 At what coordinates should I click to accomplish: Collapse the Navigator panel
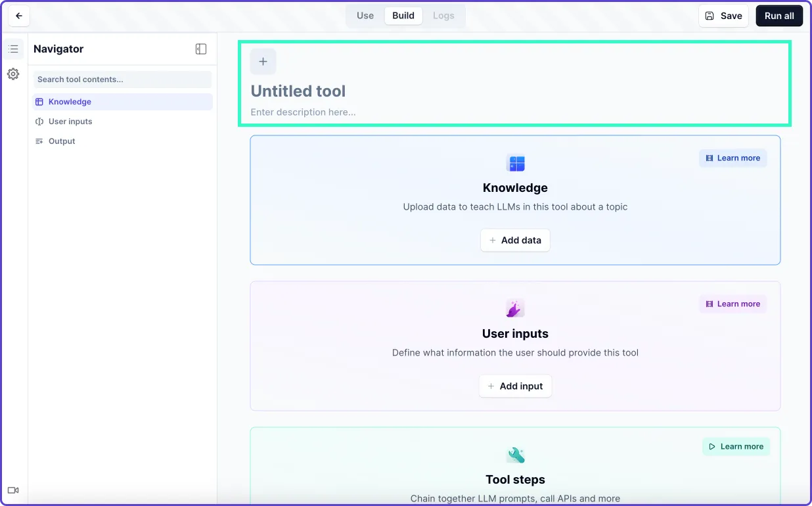(201, 49)
